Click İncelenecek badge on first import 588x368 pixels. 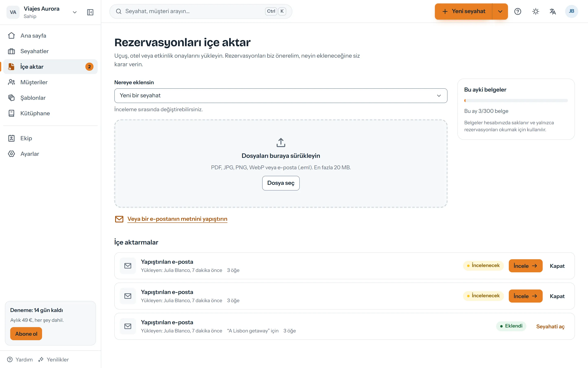click(483, 266)
